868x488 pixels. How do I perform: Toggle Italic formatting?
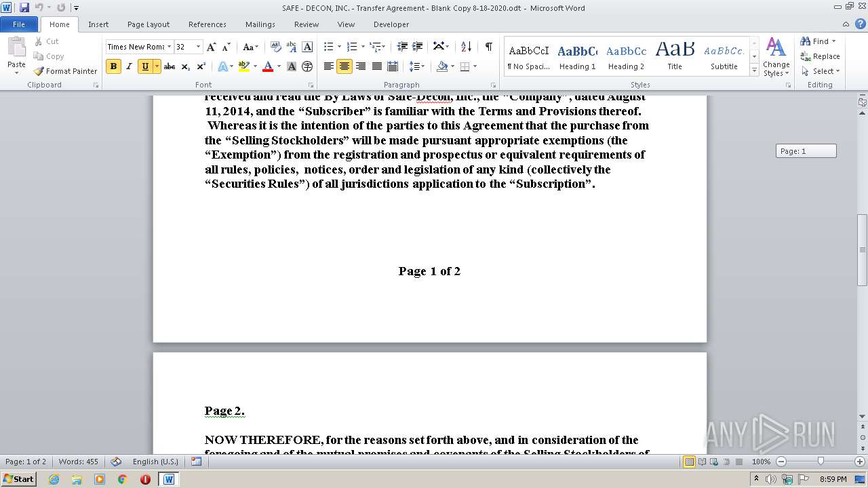pyautogui.click(x=129, y=66)
